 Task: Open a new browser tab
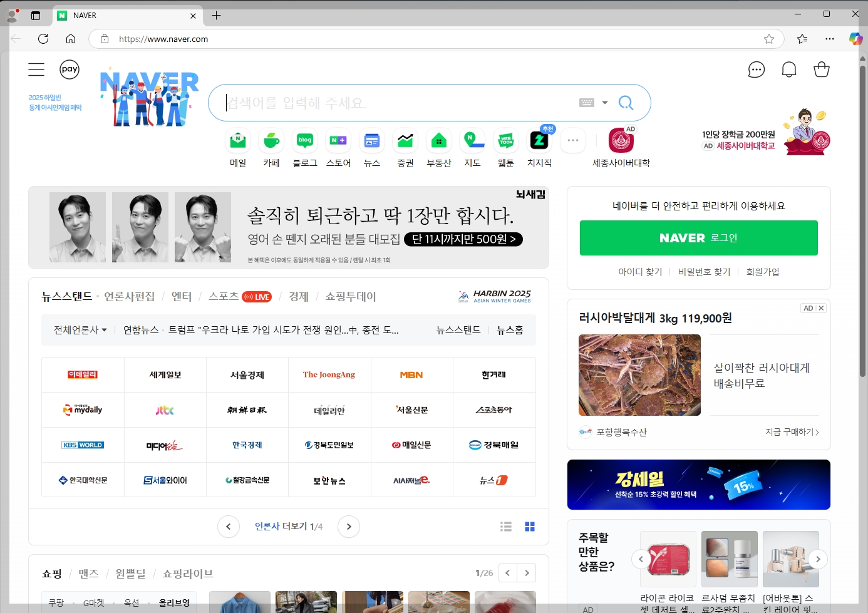pyautogui.click(x=216, y=16)
